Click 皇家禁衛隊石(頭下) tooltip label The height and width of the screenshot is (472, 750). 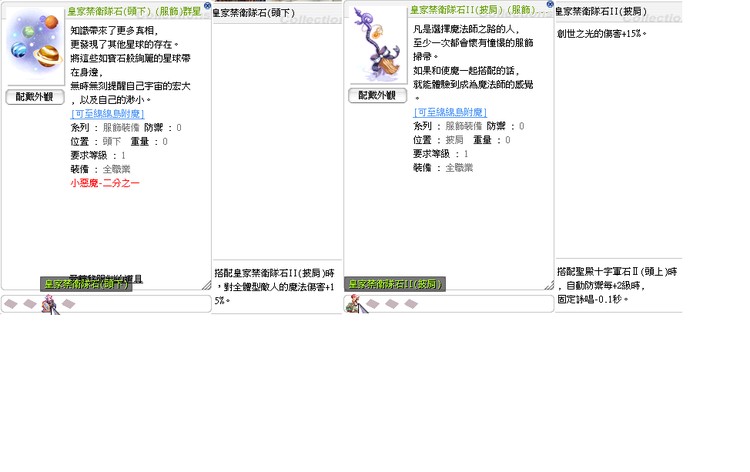click(x=86, y=284)
